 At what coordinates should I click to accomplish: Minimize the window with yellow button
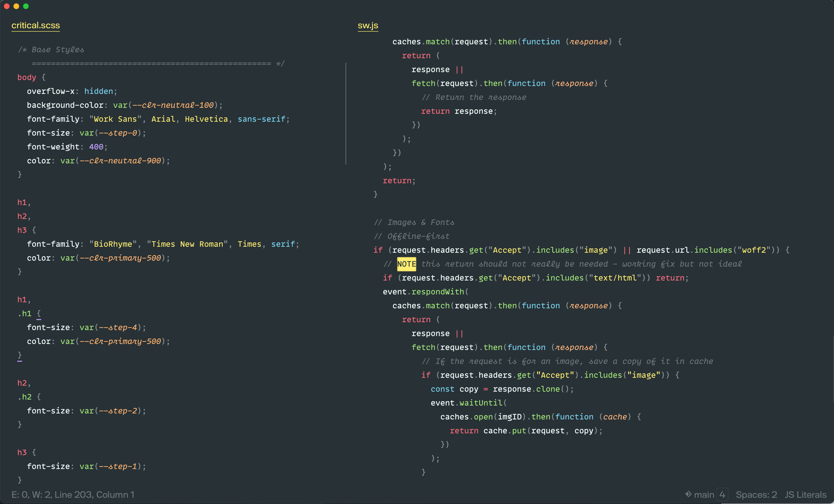pyautogui.click(x=16, y=6)
